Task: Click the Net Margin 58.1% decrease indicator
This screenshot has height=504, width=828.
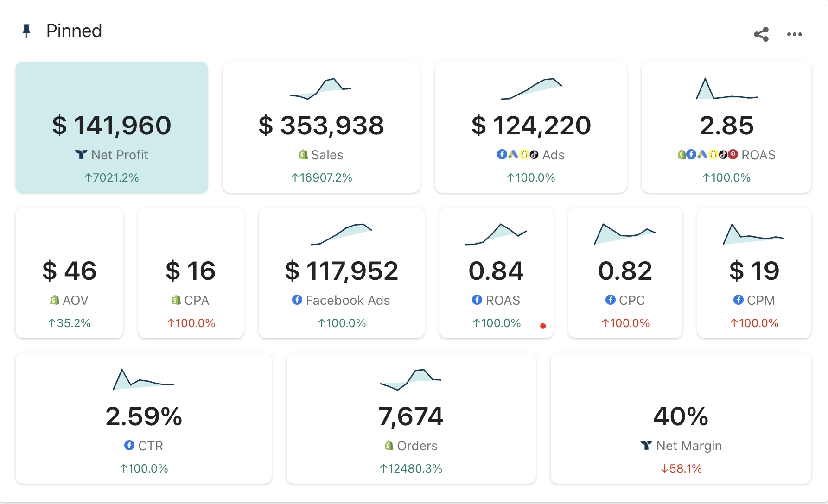Action: point(681,468)
